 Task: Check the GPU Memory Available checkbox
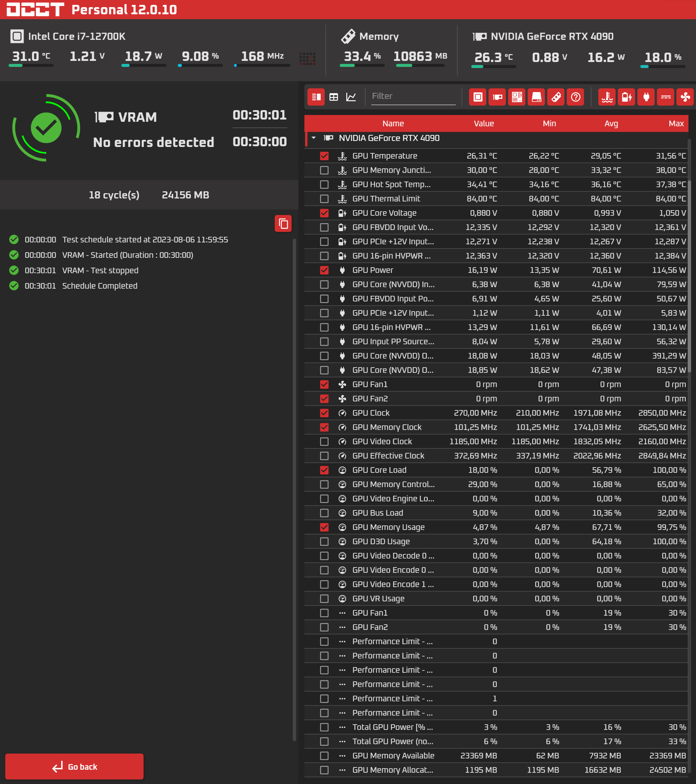point(324,755)
